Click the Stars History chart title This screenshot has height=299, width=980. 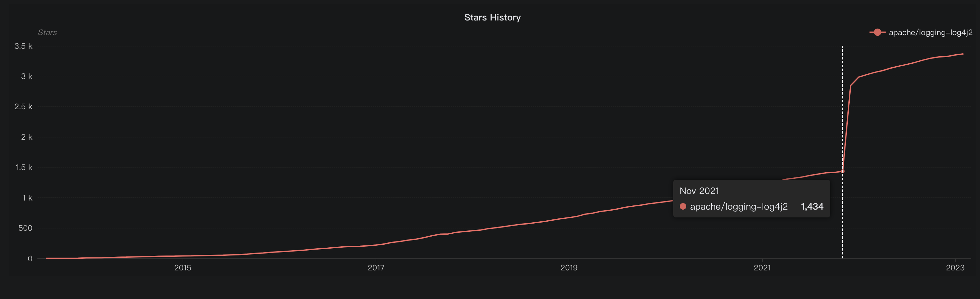492,18
